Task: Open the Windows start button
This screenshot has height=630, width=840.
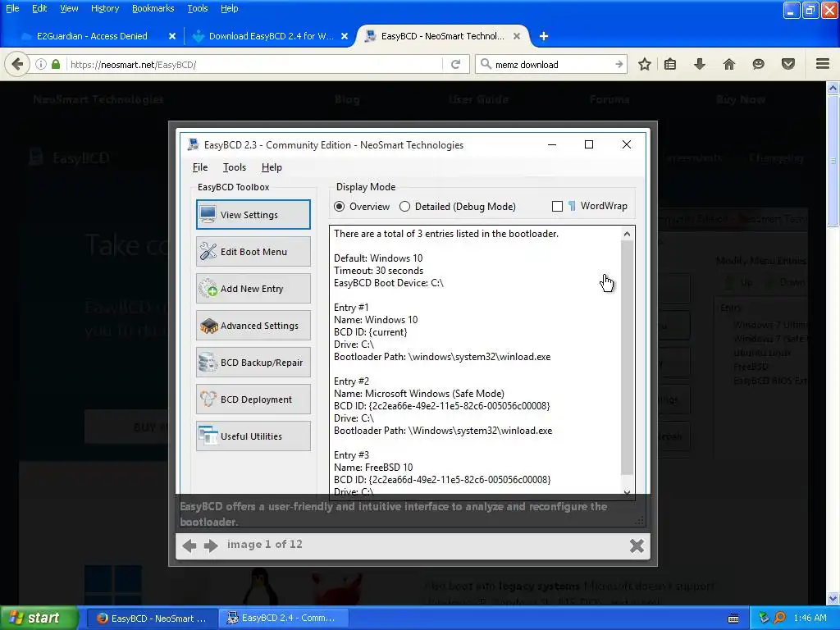Action: coord(39,618)
